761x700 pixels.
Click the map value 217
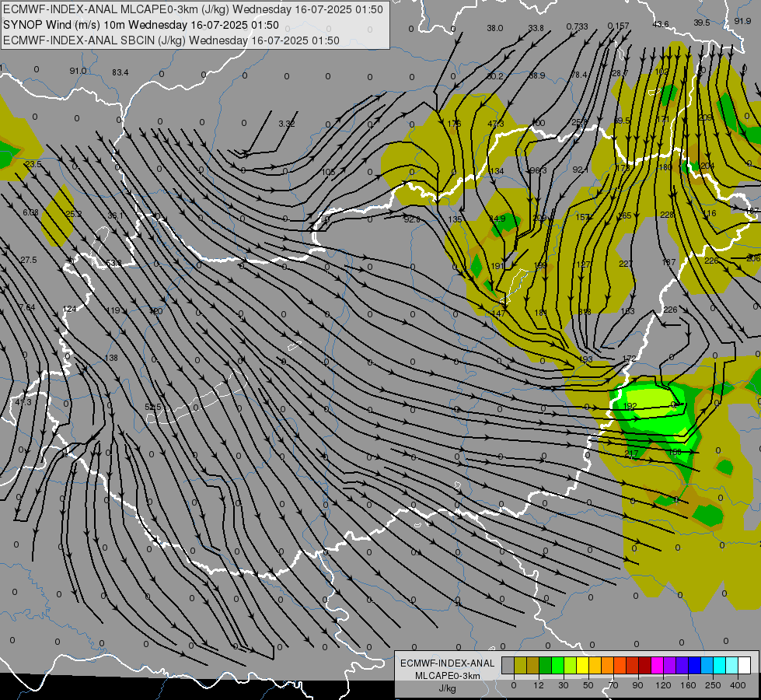(x=631, y=453)
